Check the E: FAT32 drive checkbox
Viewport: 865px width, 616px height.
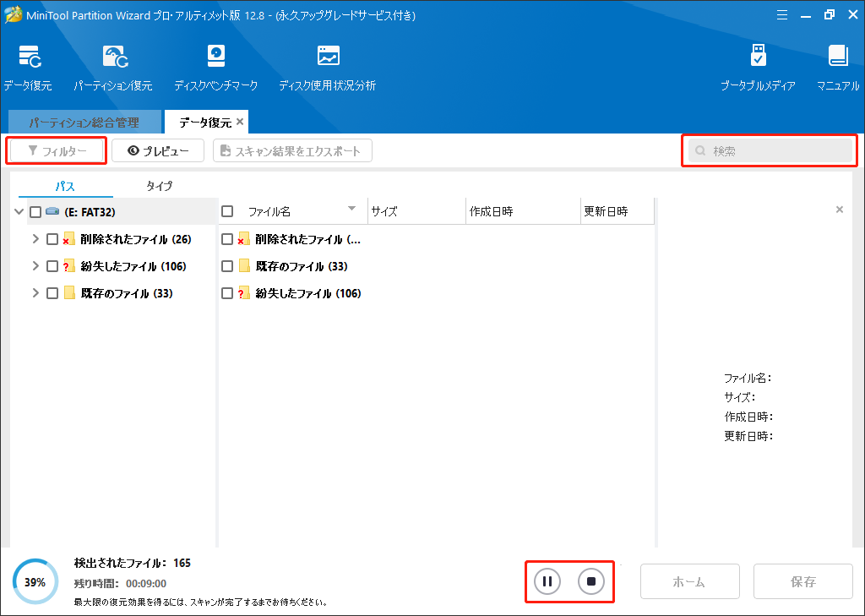pos(35,212)
